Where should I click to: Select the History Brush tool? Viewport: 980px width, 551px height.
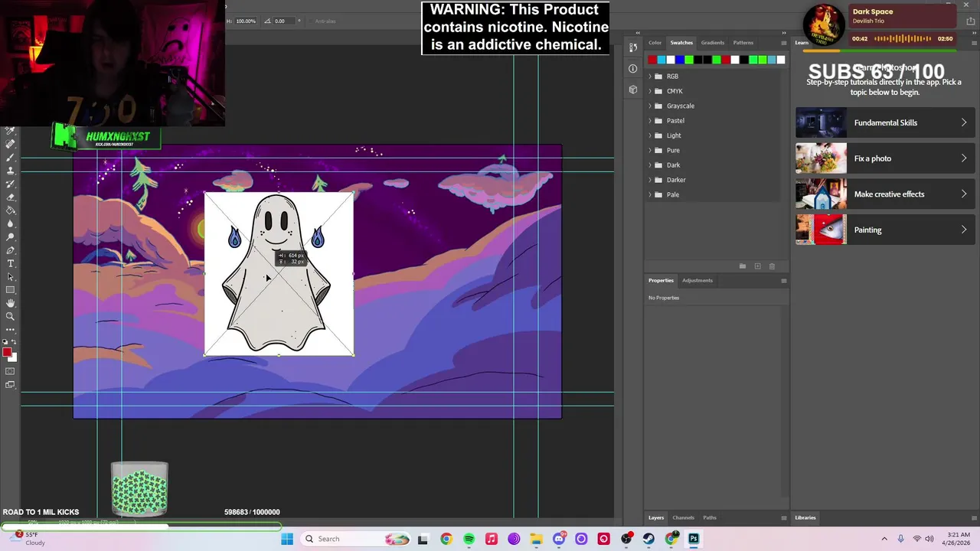[x=11, y=184]
